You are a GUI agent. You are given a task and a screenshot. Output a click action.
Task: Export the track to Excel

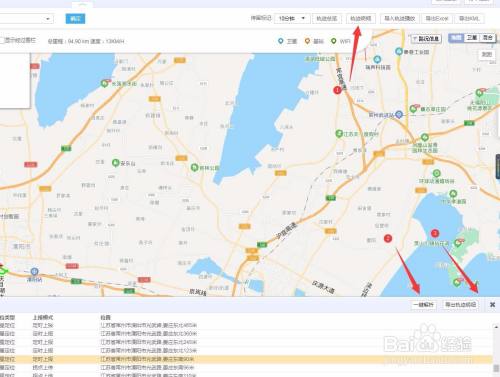[437, 18]
